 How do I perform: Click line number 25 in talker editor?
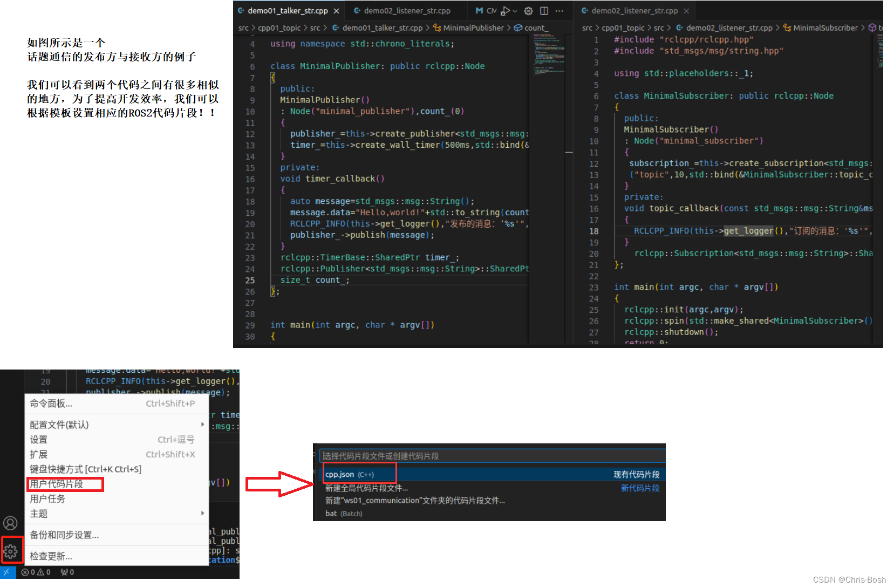[250, 281]
